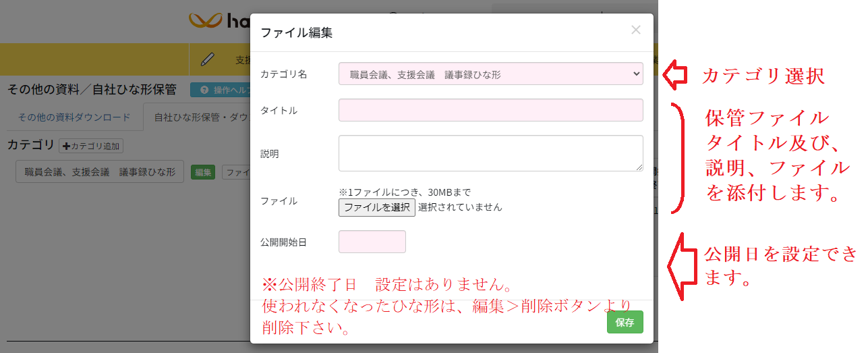Click the plus icon for カテゴリ追加

pos(66,146)
